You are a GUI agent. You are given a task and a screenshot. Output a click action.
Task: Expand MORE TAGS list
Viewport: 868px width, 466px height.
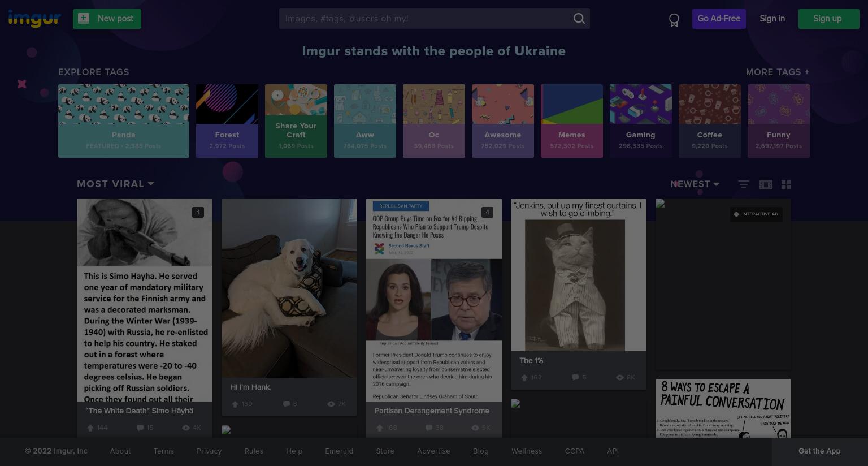tap(778, 72)
